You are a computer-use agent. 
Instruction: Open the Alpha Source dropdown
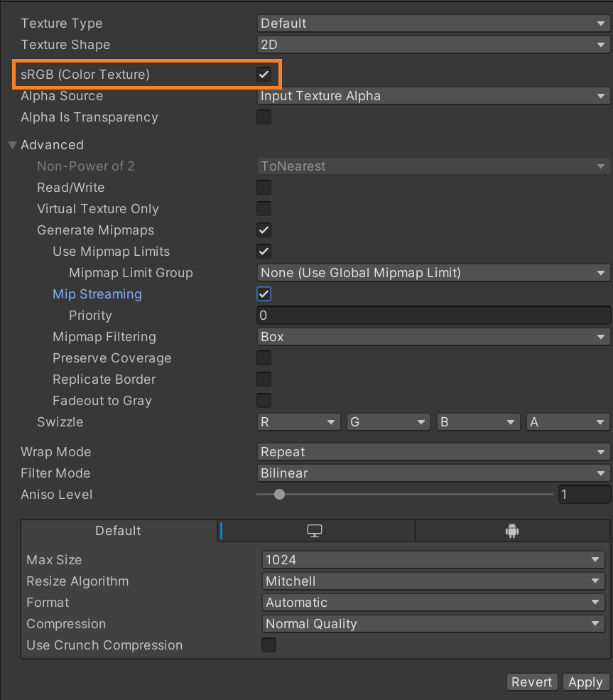pos(433,96)
